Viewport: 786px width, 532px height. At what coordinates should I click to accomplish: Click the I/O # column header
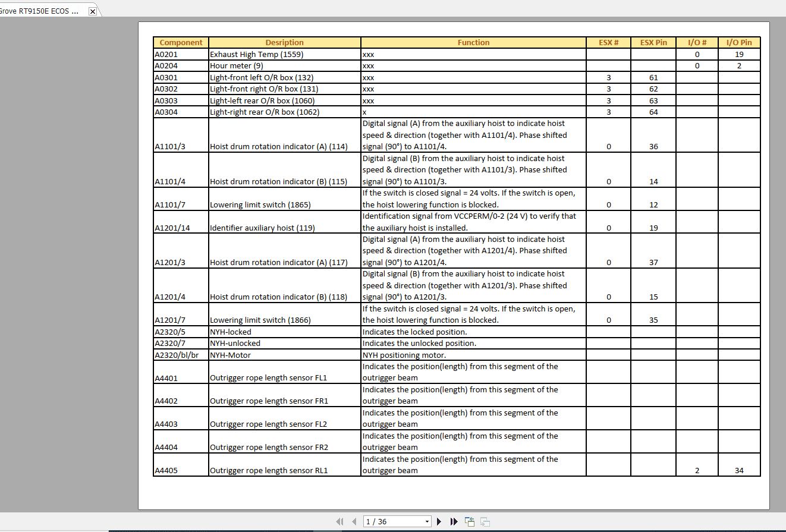click(697, 43)
